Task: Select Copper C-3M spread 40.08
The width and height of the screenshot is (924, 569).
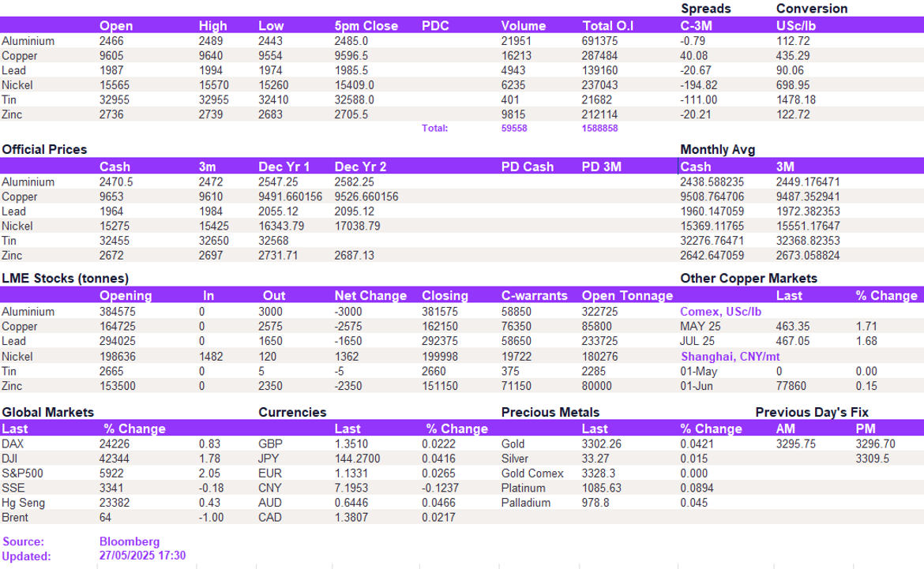Action: tap(693, 56)
